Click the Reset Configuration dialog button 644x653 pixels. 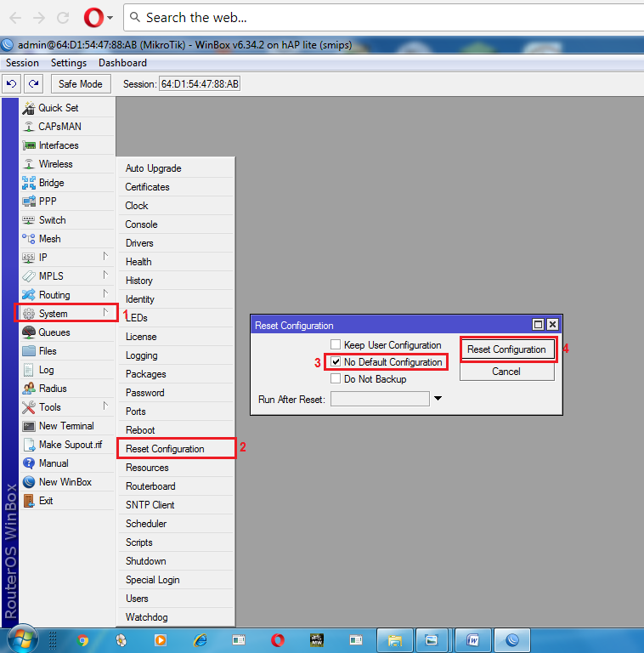pyautogui.click(x=506, y=349)
